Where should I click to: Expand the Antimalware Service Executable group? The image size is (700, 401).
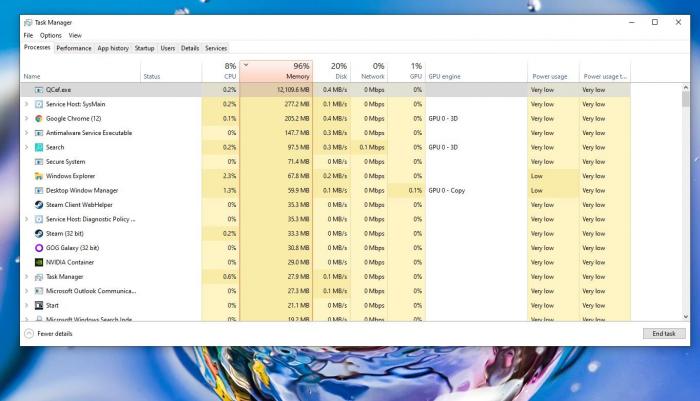[x=26, y=133]
